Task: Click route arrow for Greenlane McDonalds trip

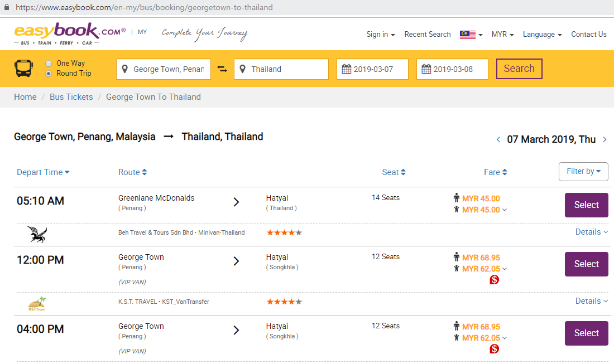Action: click(x=236, y=202)
